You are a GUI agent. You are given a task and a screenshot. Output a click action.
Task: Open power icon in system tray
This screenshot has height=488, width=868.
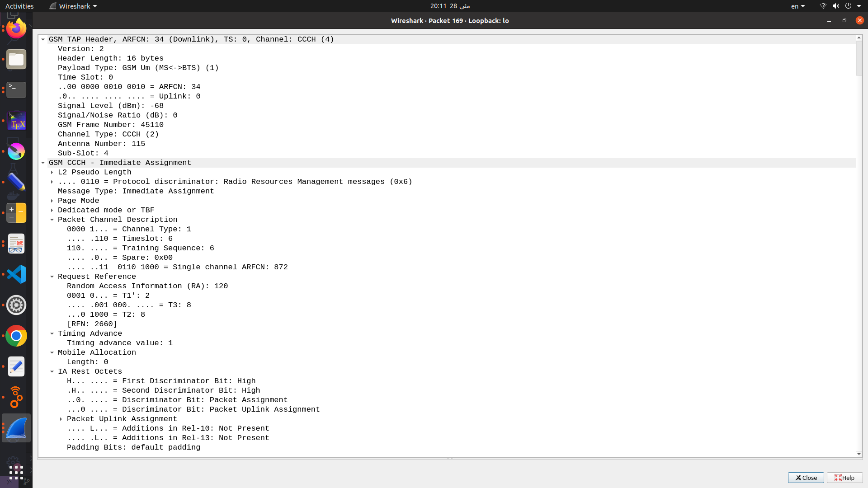(848, 6)
